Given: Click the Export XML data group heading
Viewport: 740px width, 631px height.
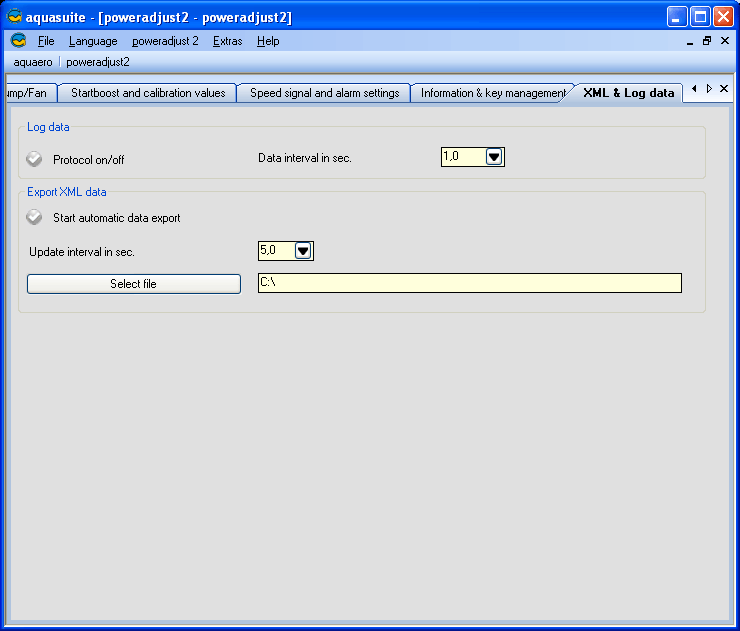Looking at the screenshot, I should point(67,192).
